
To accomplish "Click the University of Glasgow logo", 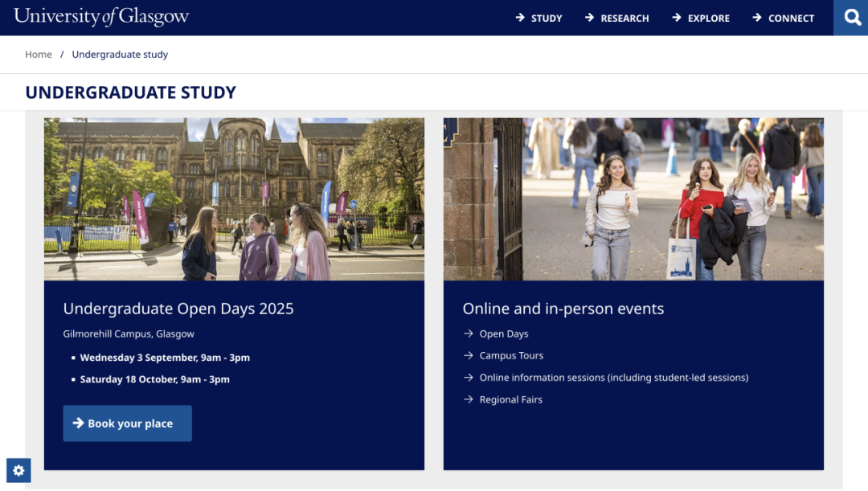I will coord(101,17).
